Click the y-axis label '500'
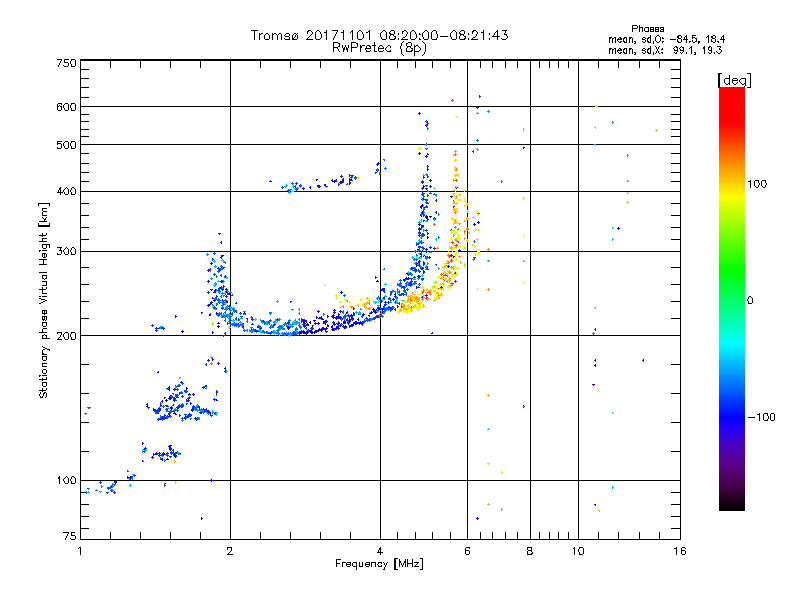 (x=66, y=145)
